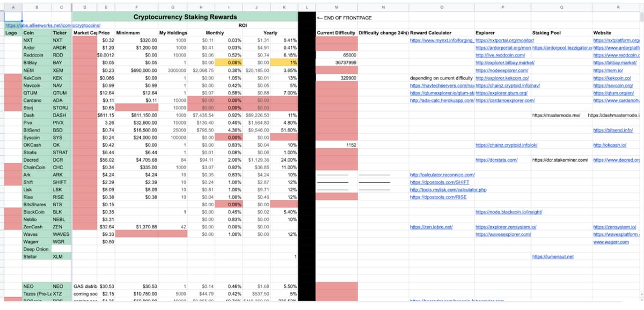
Task: Click the '51.60%' yearly cell in BitSend row
Action: (x=284, y=130)
